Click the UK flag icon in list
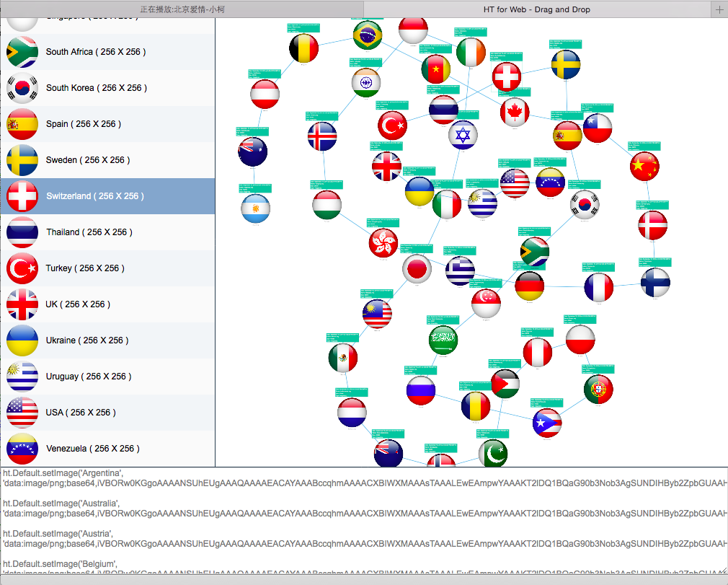The image size is (728, 585). pyautogui.click(x=22, y=304)
